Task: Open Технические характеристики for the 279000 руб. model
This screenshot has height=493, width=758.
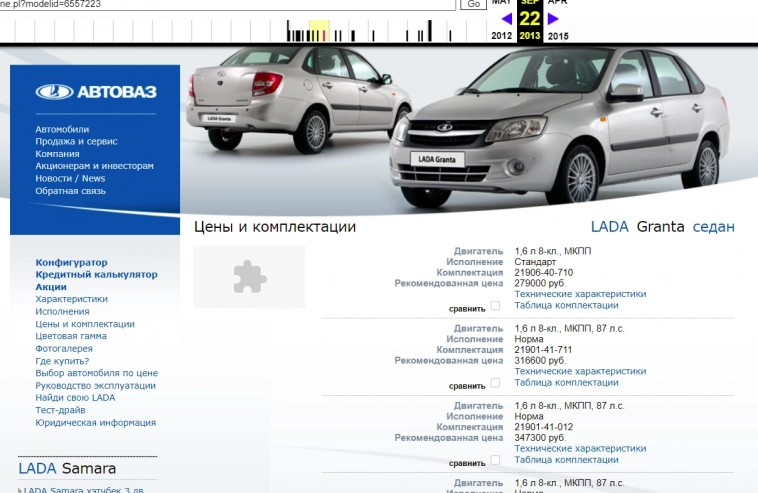Action: click(x=580, y=294)
